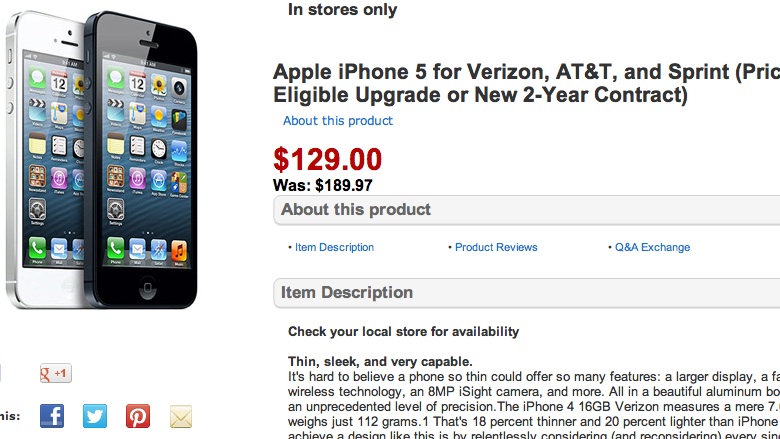The width and height of the screenshot is (780, 439).
Task: Open the 'About this product' link under title
Action: [338, 121]
